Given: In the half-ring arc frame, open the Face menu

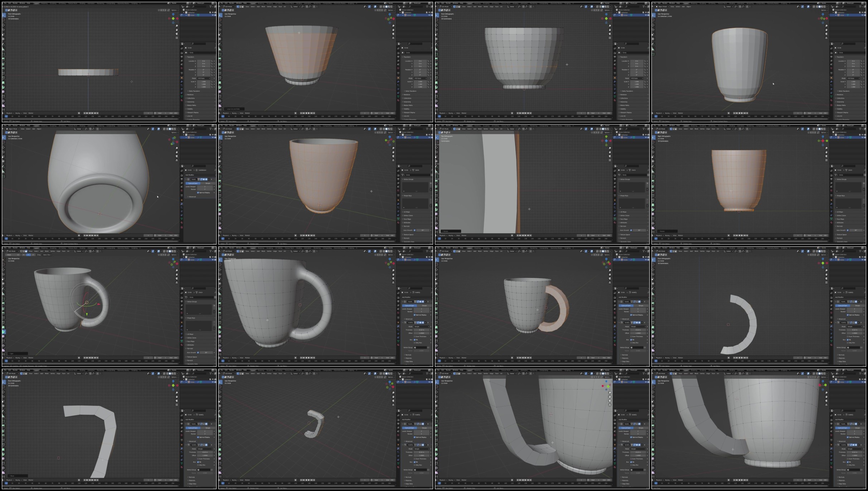Looking at the screenshot, I should click(x=713, y=251).
